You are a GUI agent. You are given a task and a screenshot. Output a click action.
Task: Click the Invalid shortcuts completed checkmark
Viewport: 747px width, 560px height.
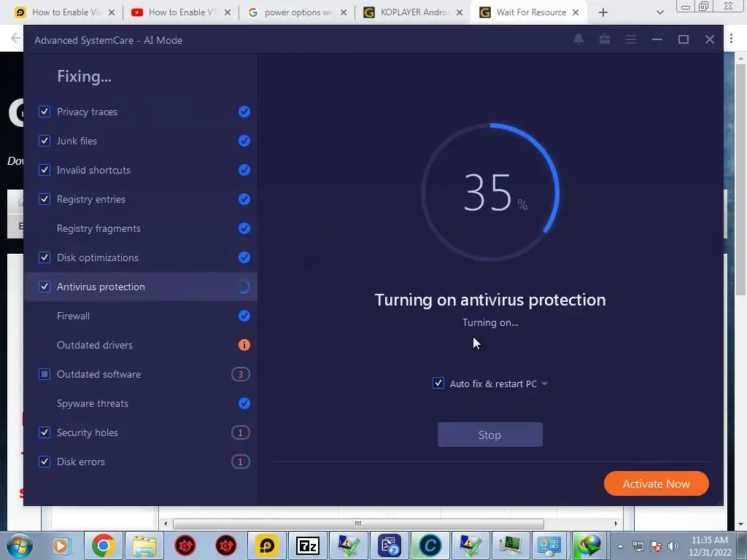click(244, 170)
